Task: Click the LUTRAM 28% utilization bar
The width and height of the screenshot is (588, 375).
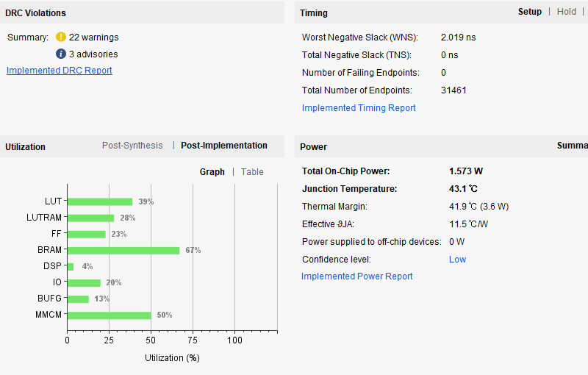Action: coord(90,218)
